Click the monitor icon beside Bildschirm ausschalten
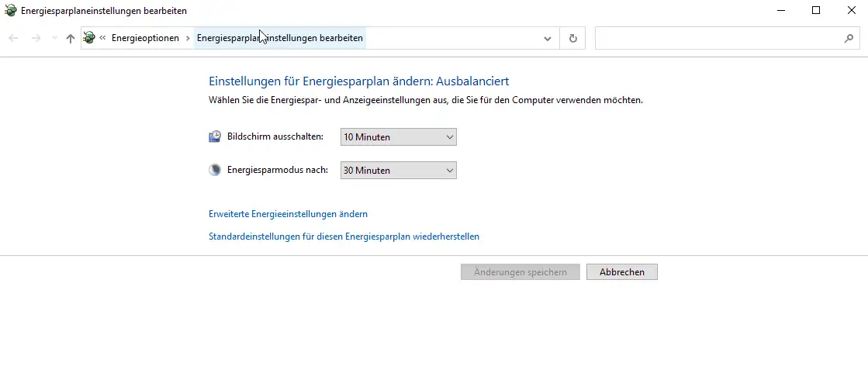This screenshot has width=868, height=373. click(215, 137)
